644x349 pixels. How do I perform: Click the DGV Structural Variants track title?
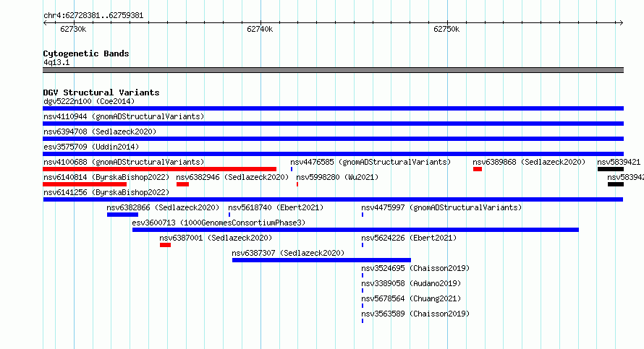click(101, 92)
